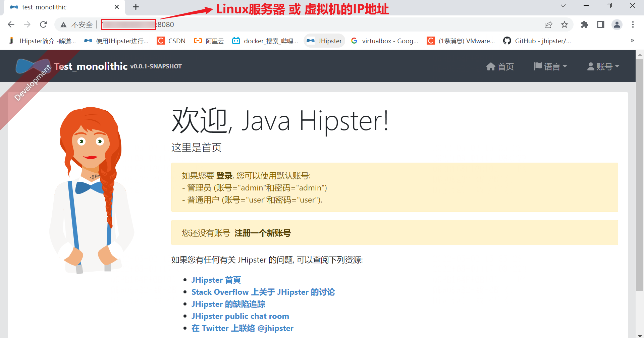The image size is (644, 338).
Task: Reload the page with refresh icon
Action: (x=43, y=24)
